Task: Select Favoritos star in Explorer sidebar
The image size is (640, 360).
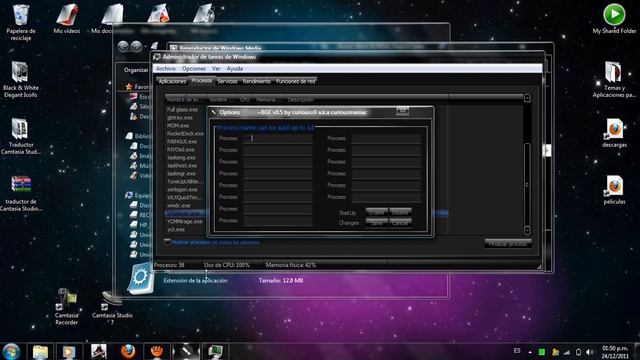Action: pos(129,87)
